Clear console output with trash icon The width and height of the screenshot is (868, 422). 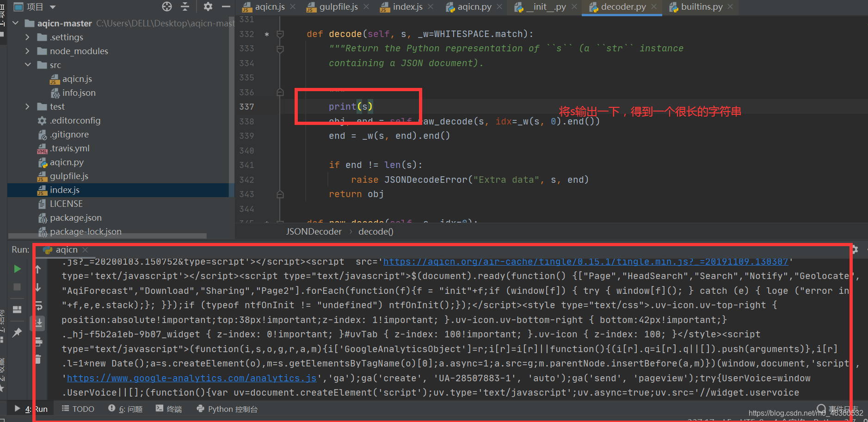[x=38, y=359]
